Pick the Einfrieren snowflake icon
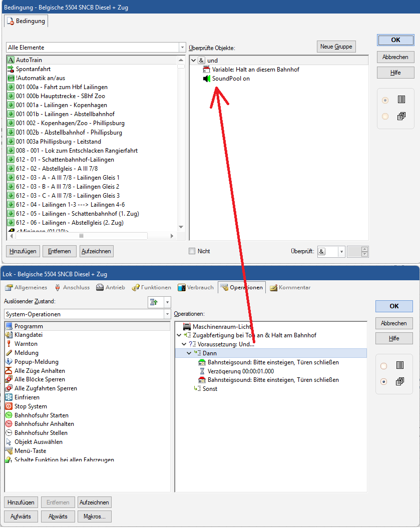Viewport: 420px width, 531px height. click(x=9, y=397)
